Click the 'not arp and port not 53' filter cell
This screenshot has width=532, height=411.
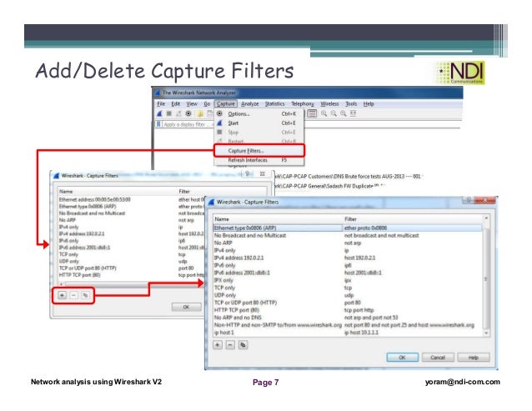371,318
